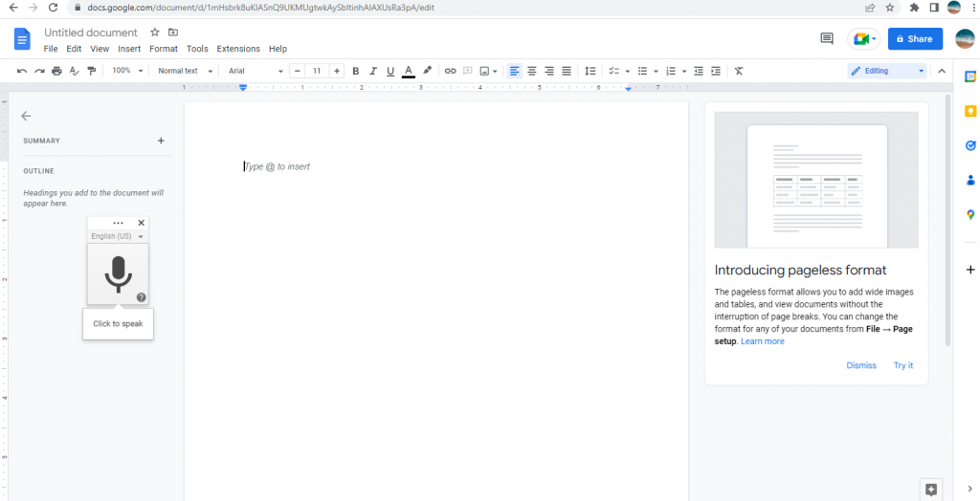Open the Normal text style dropdown
The height and width of the screenshot is (501, 980).
click(x=185, y=71)
